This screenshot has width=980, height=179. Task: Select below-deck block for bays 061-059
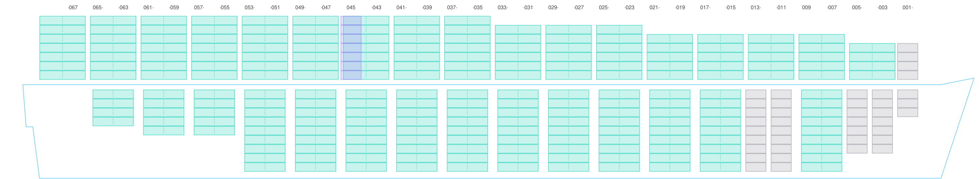[164, 112]
